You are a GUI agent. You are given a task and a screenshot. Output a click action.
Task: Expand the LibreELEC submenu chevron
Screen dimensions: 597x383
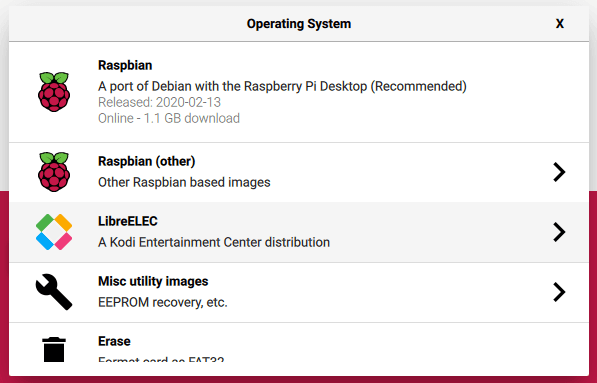point(559,232)
